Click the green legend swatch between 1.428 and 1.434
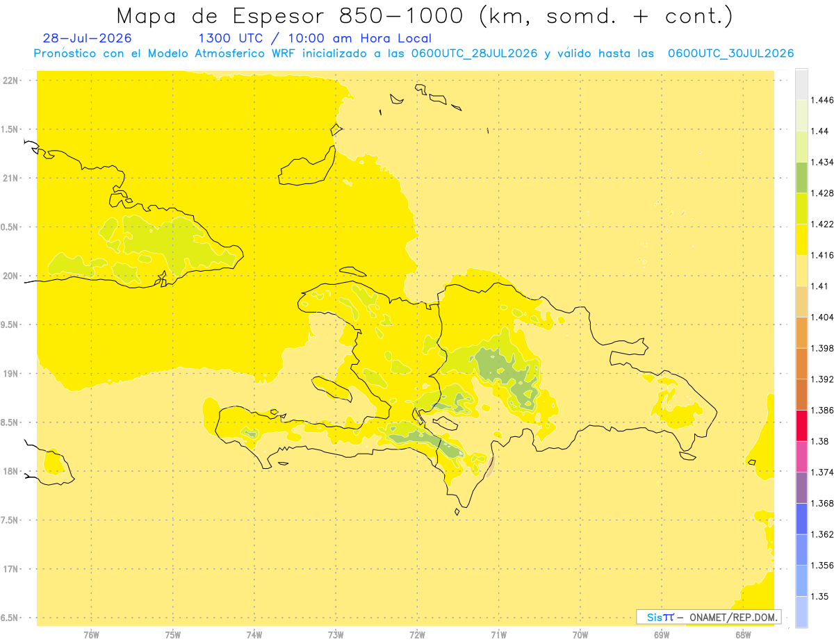Screen dimensions: 834x644 click(x=801, y=177)
